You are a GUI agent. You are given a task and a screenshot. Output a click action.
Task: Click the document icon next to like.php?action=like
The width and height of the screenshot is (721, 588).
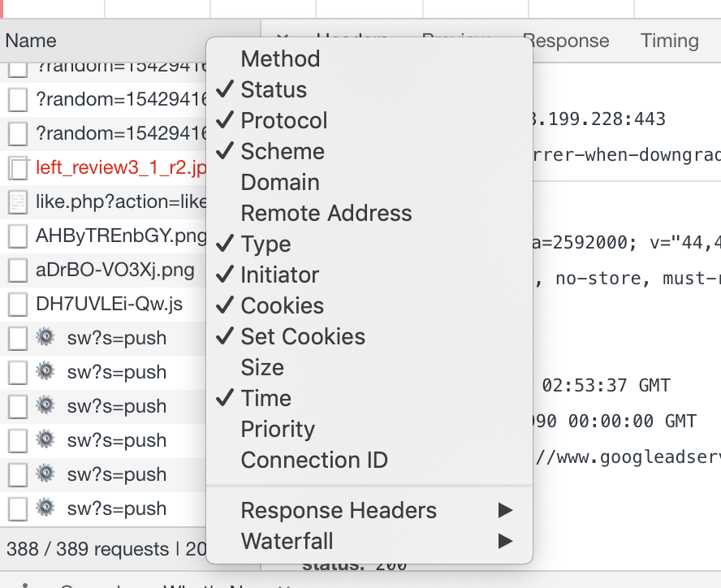click(18, 201)
